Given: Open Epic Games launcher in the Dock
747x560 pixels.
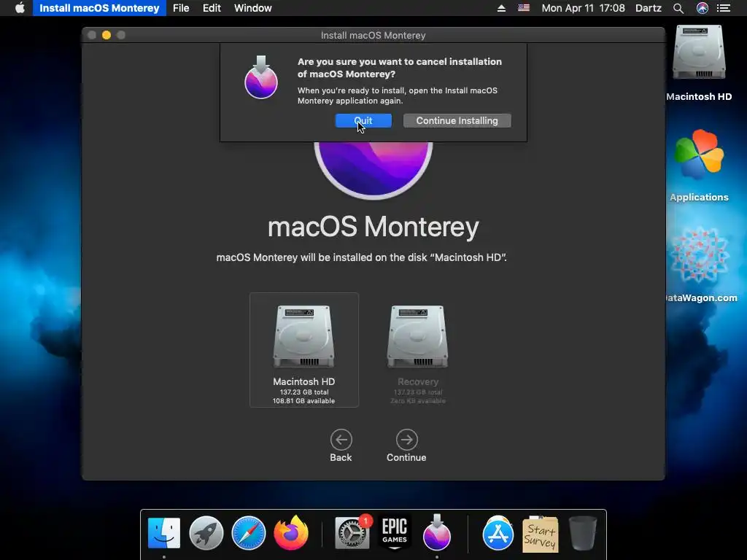Looking at the screenshot, I should pyautogui.click(x=395, y=533).
